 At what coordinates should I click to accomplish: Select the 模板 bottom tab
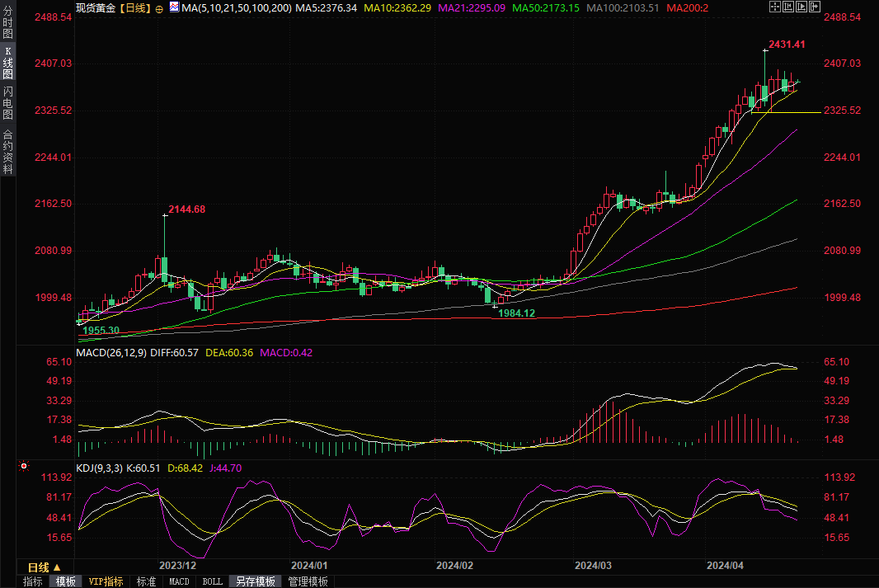[66, 581]
